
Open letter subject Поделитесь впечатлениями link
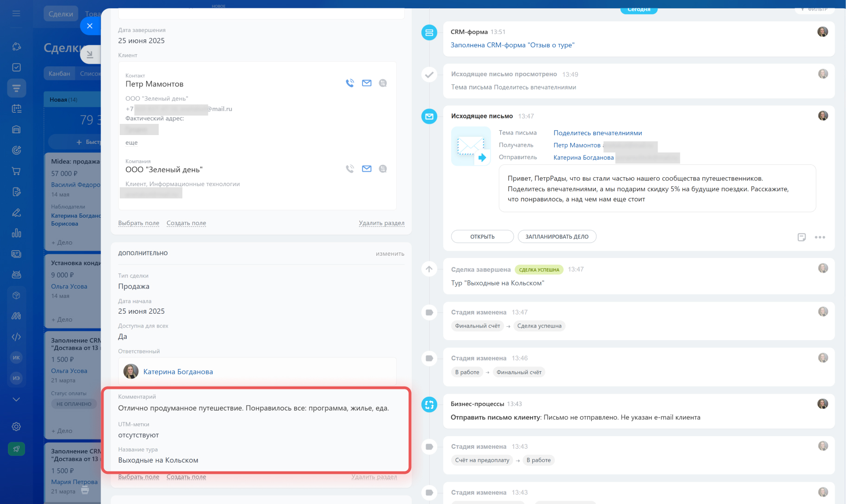pos(598,133)
